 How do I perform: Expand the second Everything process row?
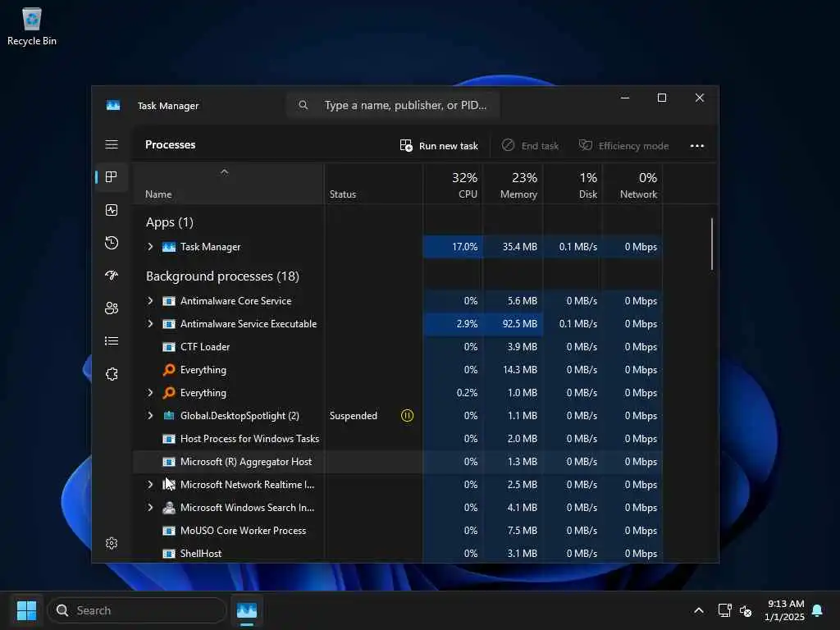pos(150,393)
